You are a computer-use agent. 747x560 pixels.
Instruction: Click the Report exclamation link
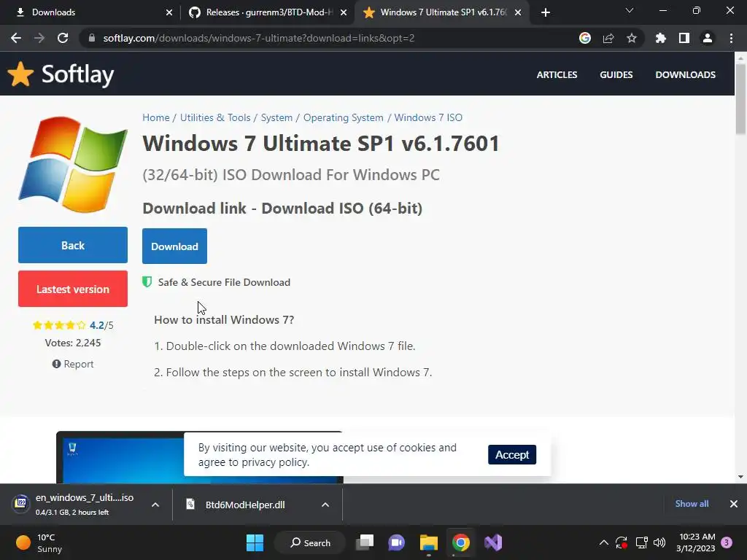(73, 364)
